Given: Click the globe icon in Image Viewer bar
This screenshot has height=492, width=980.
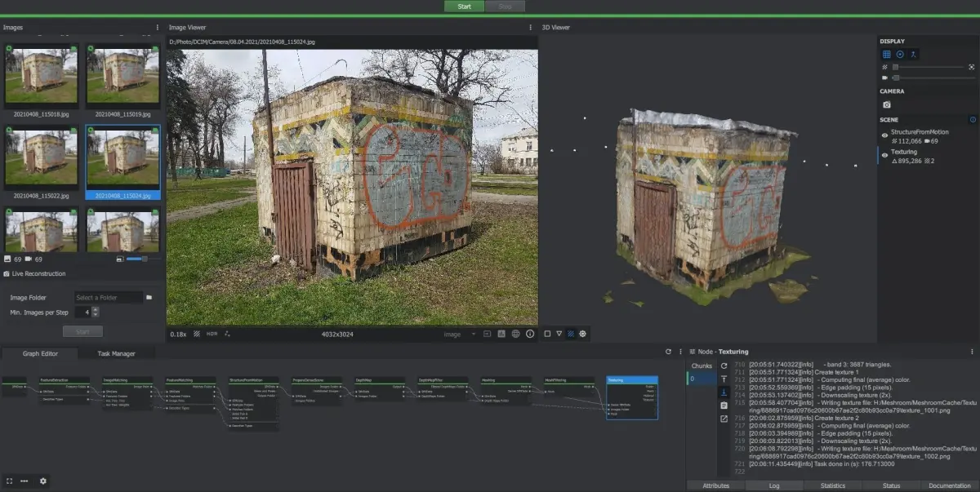Looking at the screenshot, I should point(515,334).
